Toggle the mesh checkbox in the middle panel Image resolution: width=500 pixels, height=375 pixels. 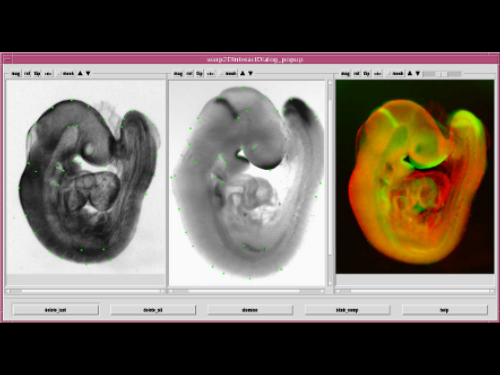click(x=228, y=73)
